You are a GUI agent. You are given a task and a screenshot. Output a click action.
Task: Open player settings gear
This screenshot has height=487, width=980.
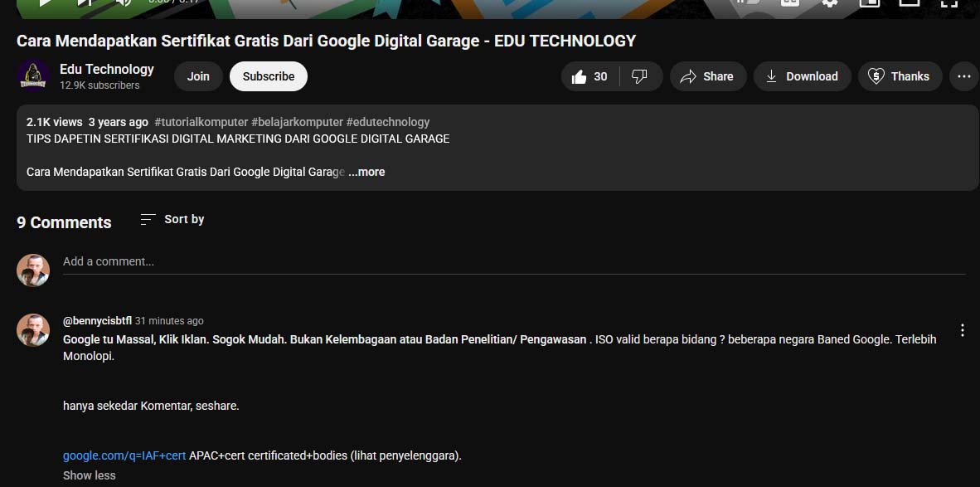pyautogui.click(x=829, y=2)
